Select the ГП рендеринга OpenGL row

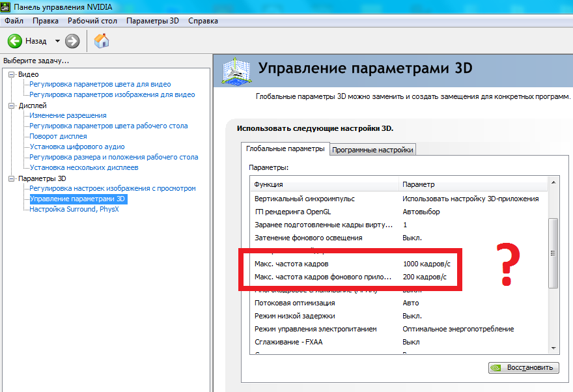tap(399, 212)
